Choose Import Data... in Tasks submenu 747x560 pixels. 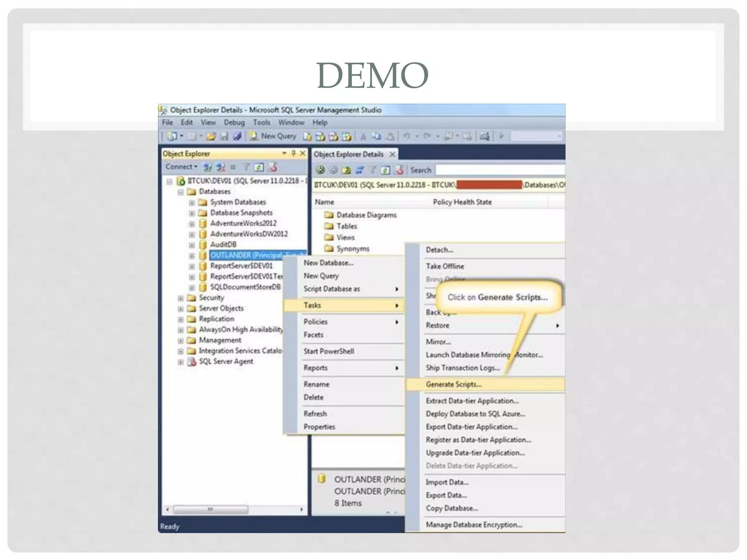pyautogui.click(x=485, y=482)
